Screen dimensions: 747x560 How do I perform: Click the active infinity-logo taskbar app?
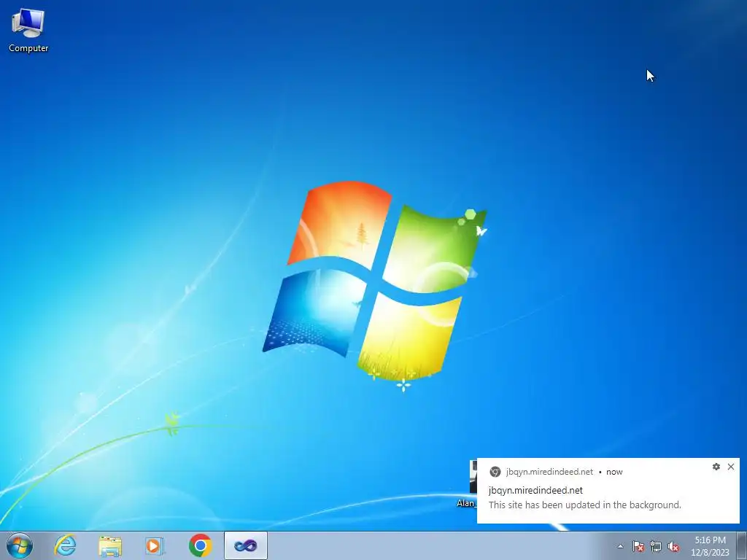click(x=245, y=545)
